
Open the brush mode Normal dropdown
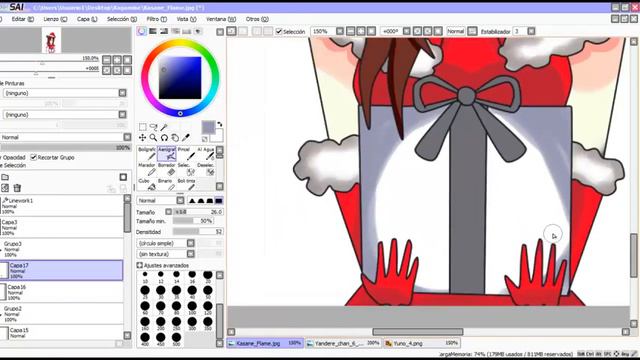point(180,200)
